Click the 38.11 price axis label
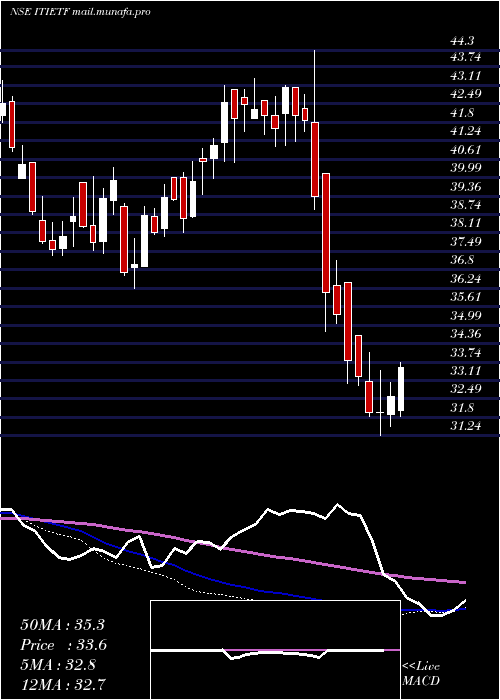The height and width of the screenshot is (700, 500). click(x=466, y=223)
